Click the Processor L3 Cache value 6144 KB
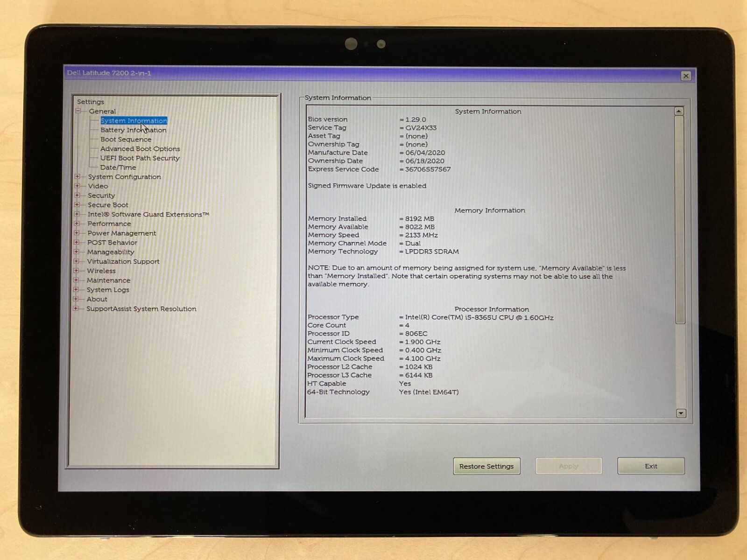The height and width of the screenshot is (560, 747). (x=418, y=375)
